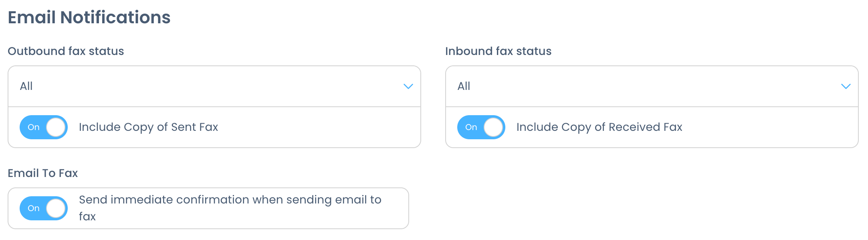Click the "On" text in Email To Fax switch

[x=34, y=208]
